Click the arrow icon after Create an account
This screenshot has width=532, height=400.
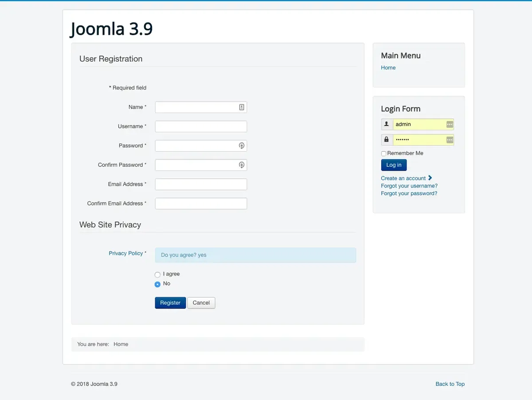(x=430, y=178)
